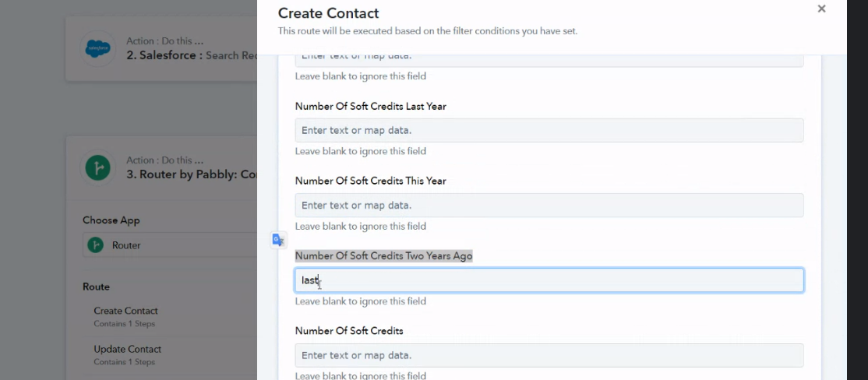The width and height of the screenshot is (868, 380).
Task: Open the Choose App Router dropdown
Action: coord(171,245)
